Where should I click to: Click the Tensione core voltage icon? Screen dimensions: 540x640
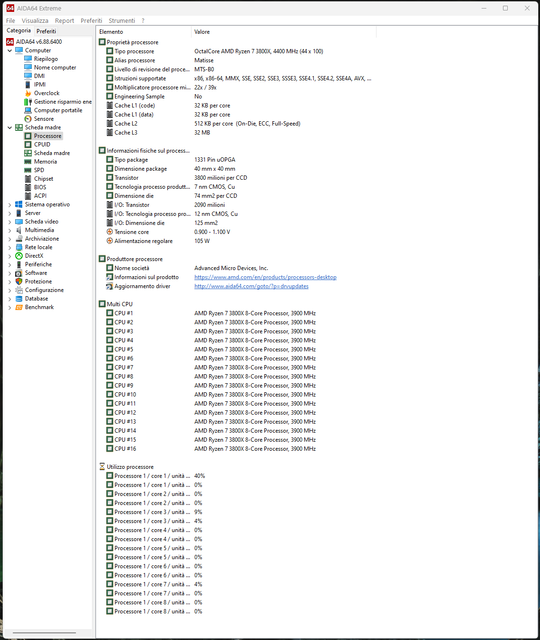[x=109, y=232]
